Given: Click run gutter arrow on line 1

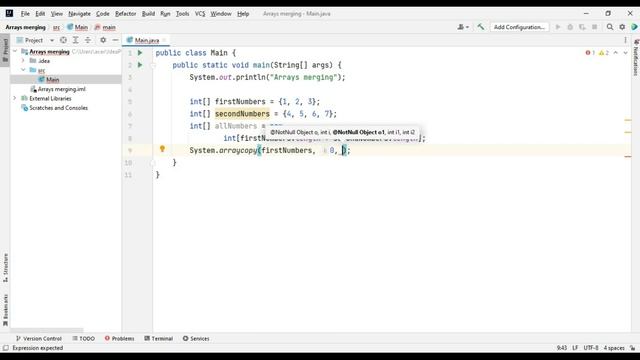Looking at the screenshot, I should pos(140,53).
